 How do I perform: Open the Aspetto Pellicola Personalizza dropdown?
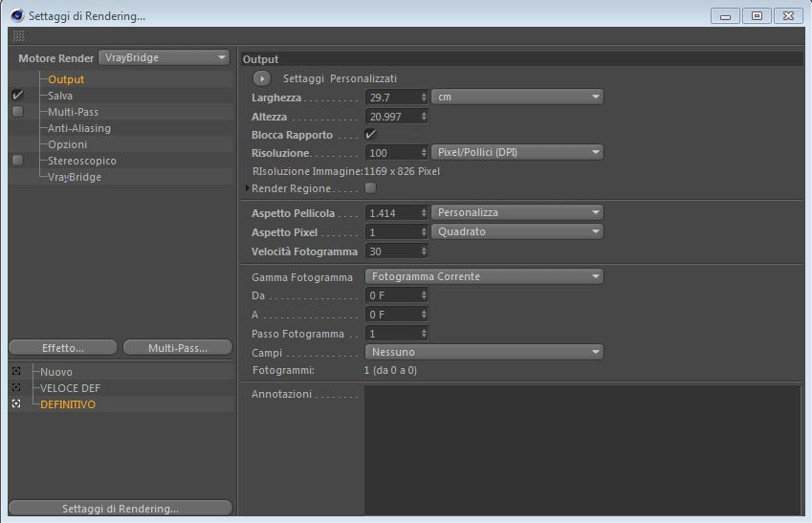point(517,212)
